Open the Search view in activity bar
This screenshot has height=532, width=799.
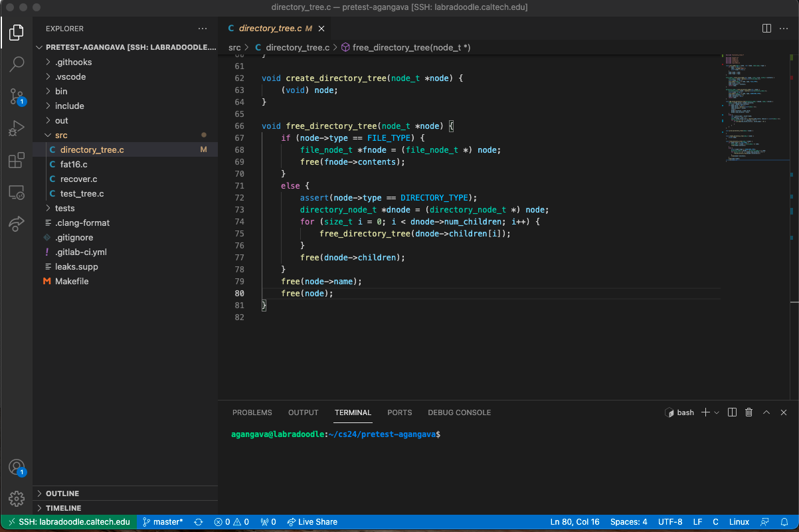click(17, 64)
